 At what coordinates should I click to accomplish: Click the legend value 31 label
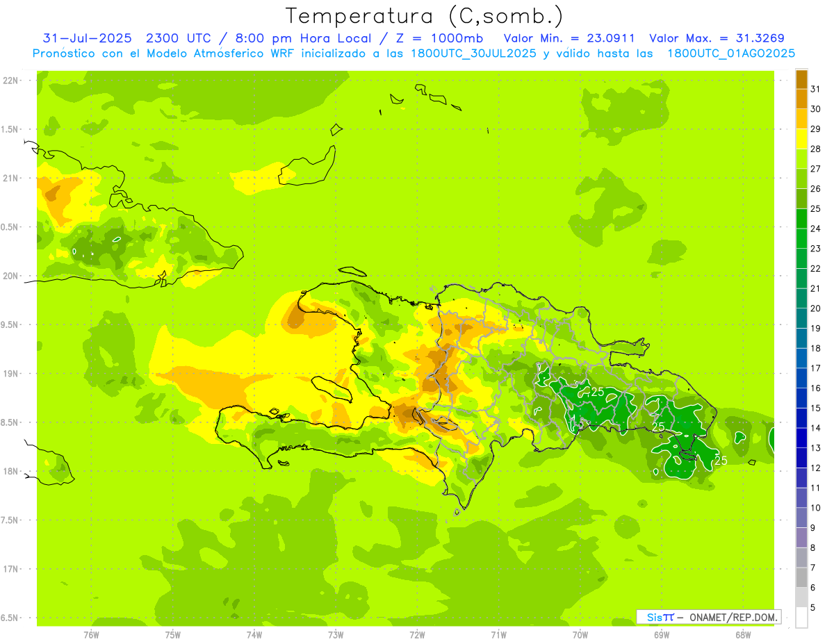click(816, 89)
